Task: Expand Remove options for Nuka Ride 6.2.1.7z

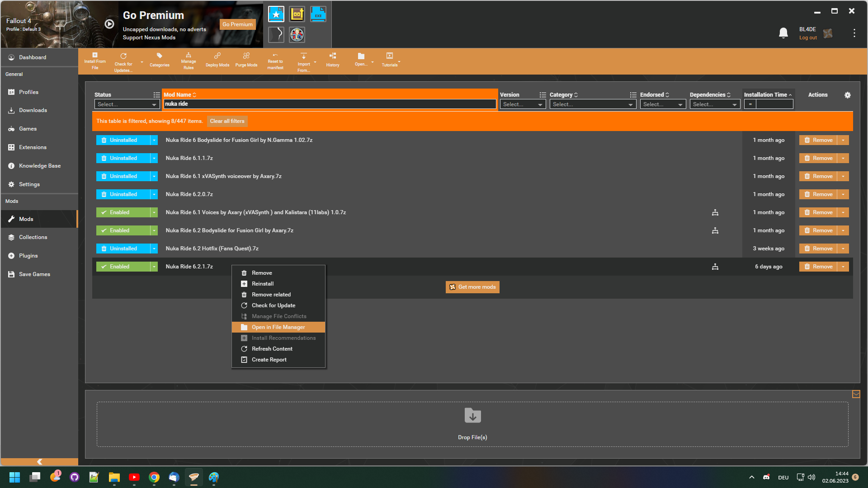Action: click(x=843, y=267)
